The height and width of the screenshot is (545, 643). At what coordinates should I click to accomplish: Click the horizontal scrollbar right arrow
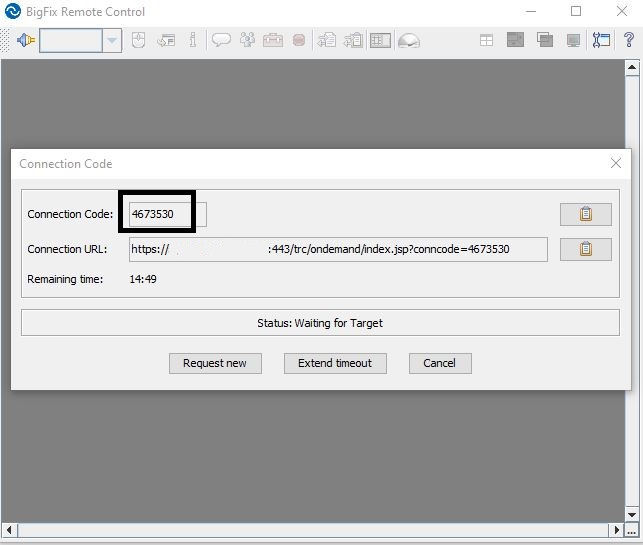[x=616, y=530]
